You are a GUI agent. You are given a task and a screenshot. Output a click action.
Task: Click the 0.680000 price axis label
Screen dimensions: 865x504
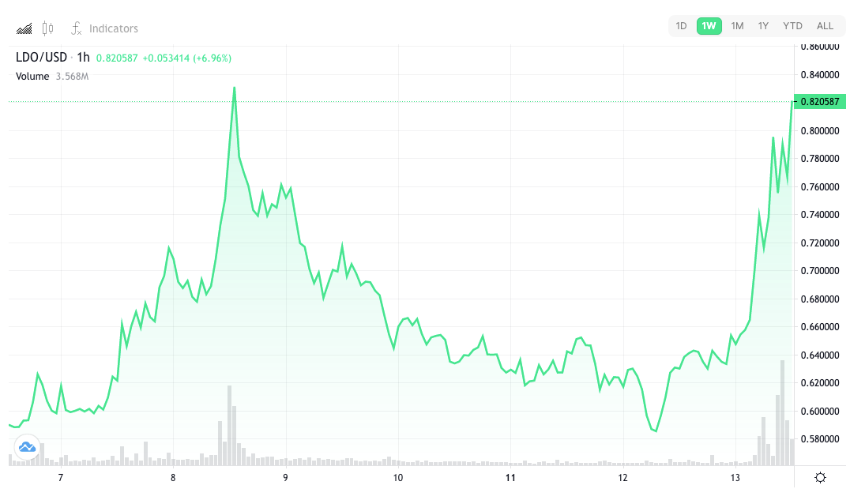click(x=820, y=299)
